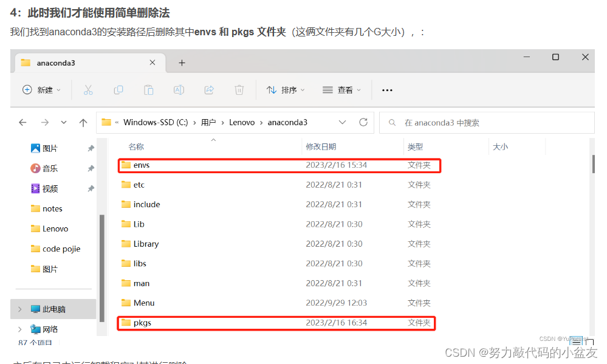
Task: Cut selection using the scissors icon
Action: click(x=88, y=89)
